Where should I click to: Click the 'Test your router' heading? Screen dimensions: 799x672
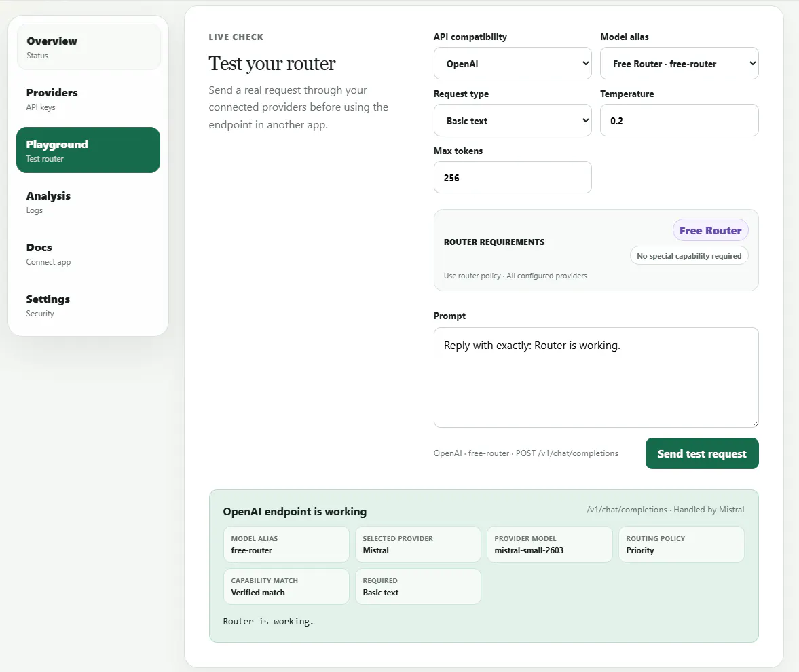(x=272, y=64)
